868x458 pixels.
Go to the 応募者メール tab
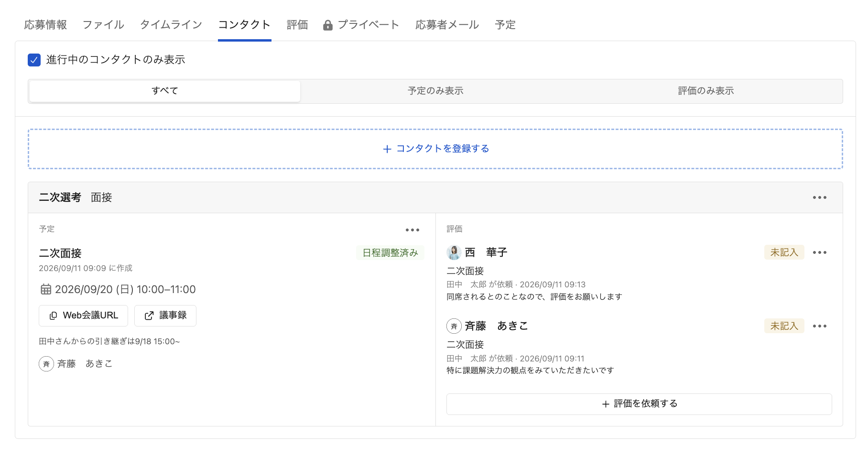pos(447,25)
